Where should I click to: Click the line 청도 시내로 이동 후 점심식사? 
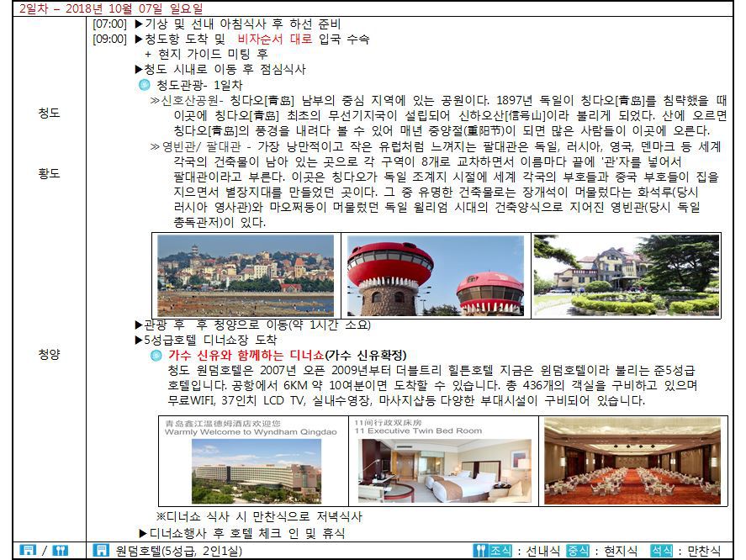pyautogui.click(x=220, y=70)
